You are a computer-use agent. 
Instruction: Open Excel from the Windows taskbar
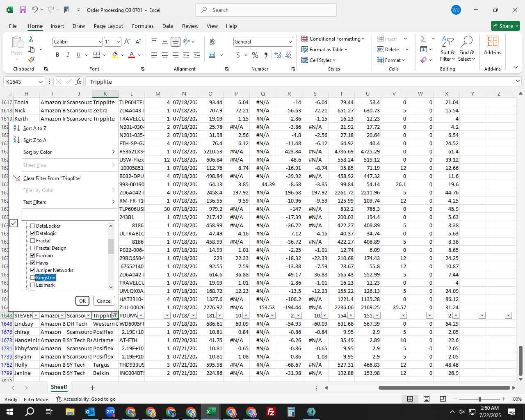click(x=211, y=412)
